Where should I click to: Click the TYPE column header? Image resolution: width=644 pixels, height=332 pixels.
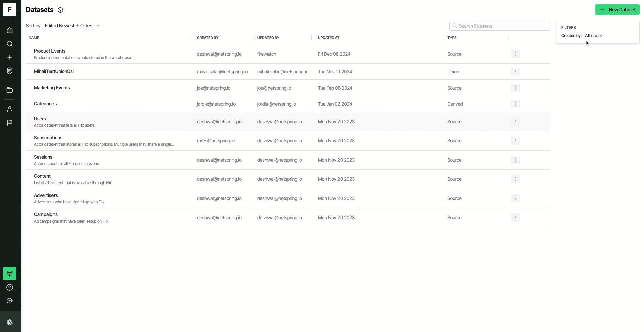coord(452,38)
